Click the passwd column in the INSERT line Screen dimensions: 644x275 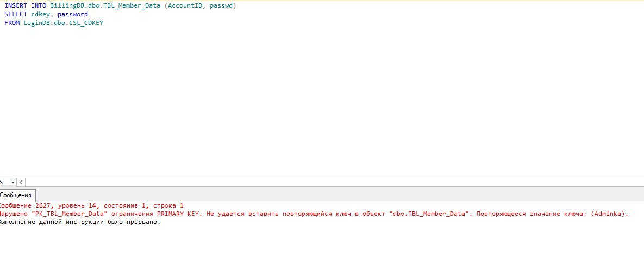pyautogui.click(x=221, y=6)
